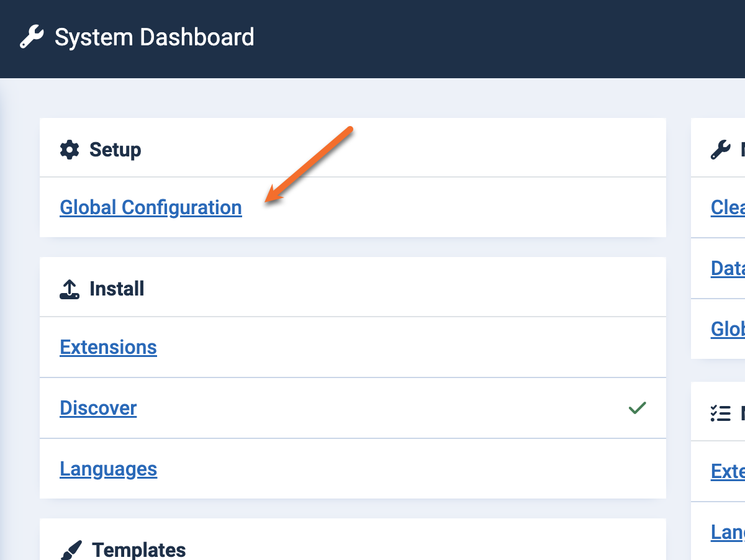Collapse the Templates panel header
The image size is (745, 560).
pyautogui.click(x=138, y=549)
